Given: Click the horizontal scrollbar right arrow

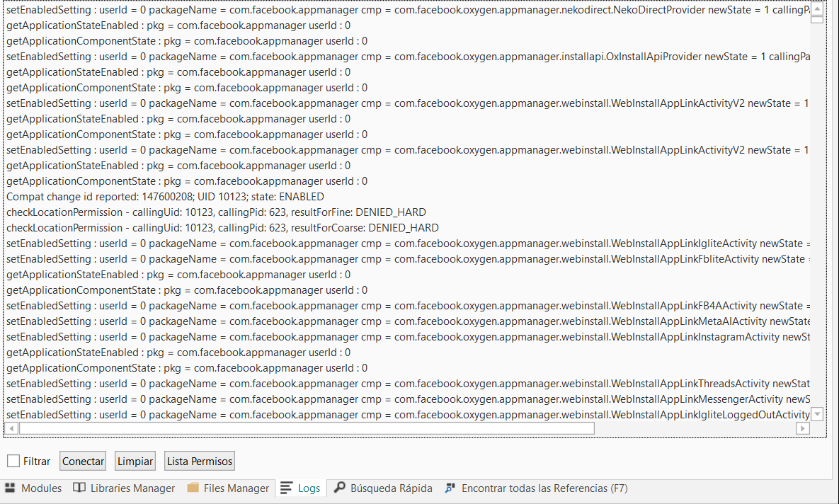Looking at the screenshot, I should click(x=802, y=428).
